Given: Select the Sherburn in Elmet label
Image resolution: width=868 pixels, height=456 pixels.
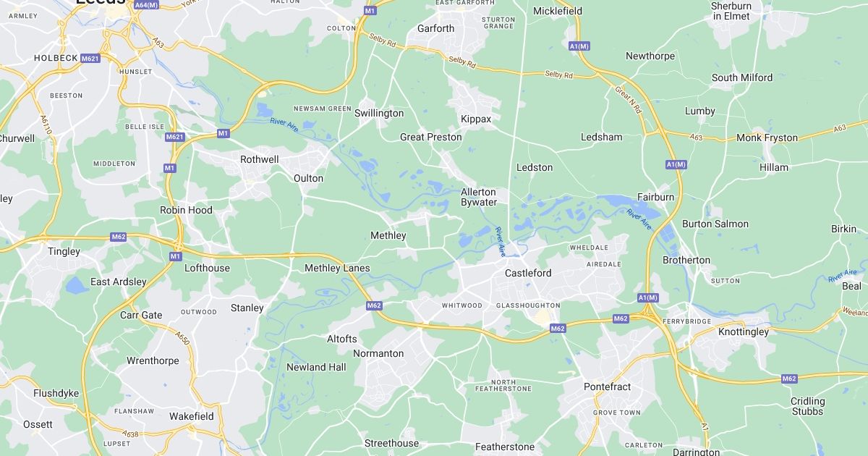Looking at the screenshot, I should 731,11.
